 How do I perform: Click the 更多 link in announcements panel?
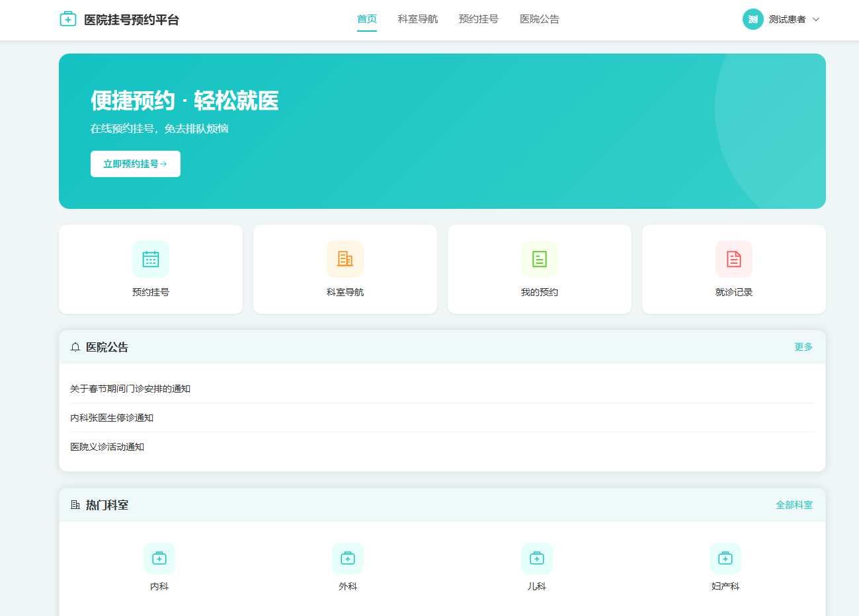click(x=803, y=347)
